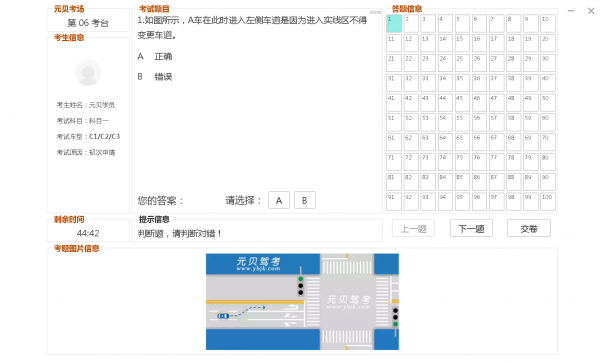Jump to question 78 in answer grid
The width and height of the screenshot is (600, 363).
[514, 162]
